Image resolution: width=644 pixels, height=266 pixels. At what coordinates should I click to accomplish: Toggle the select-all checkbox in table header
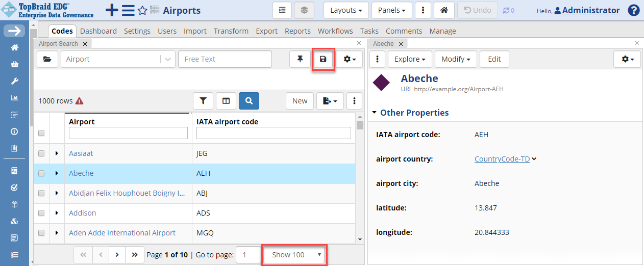coord(41,133)
